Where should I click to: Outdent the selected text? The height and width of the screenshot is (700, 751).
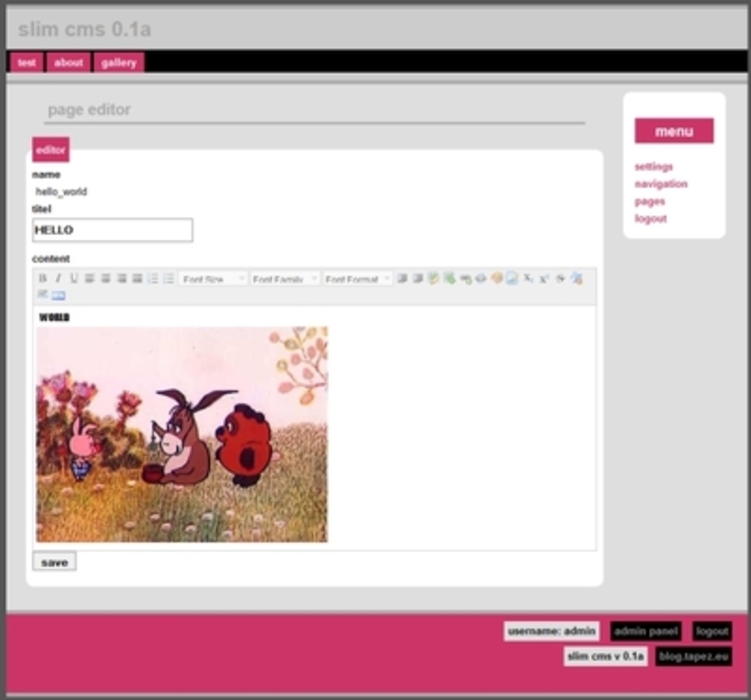418,278
